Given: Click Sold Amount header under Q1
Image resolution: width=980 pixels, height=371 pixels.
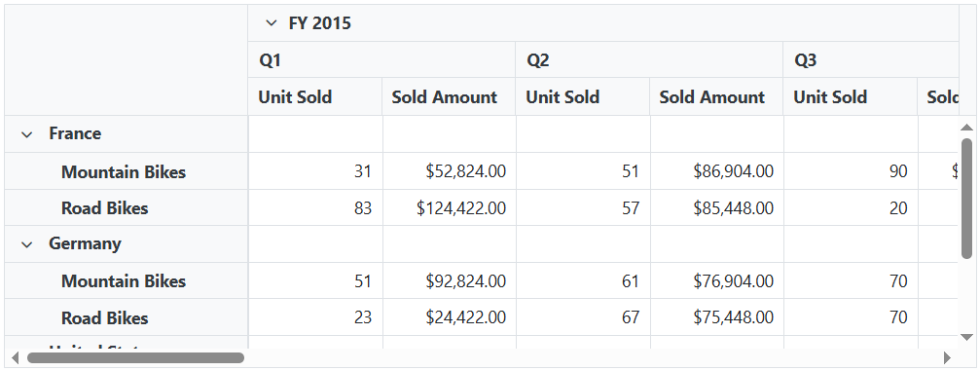Looking at the screenshot, I should (x=449, y=97).
